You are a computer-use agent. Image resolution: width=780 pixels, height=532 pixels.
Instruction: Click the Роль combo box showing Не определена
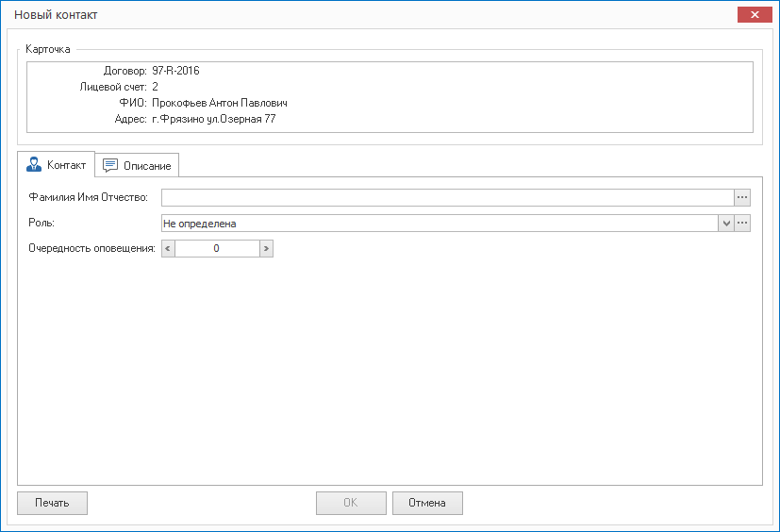tap(440, 224)
